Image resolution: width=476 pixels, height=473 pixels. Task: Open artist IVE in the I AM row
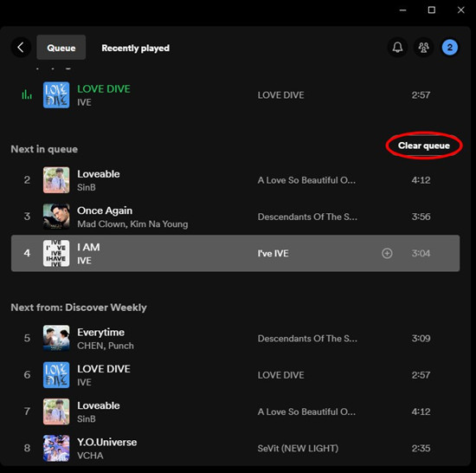(84, 261)
